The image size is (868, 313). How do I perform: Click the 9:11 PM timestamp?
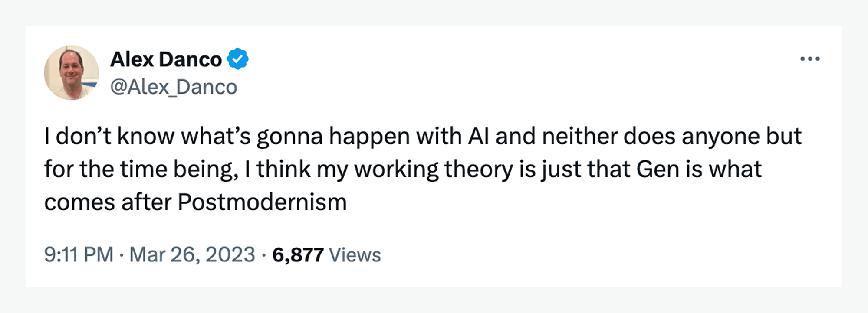coord(79,254)
